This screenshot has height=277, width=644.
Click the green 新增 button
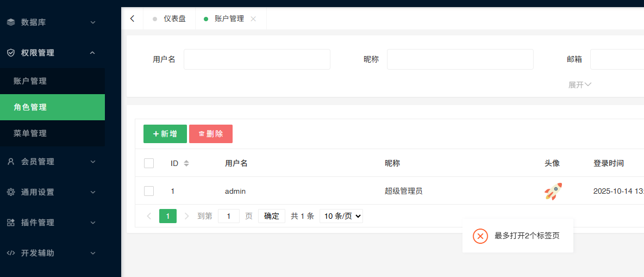pyautogui.click(x=165, y=134)
